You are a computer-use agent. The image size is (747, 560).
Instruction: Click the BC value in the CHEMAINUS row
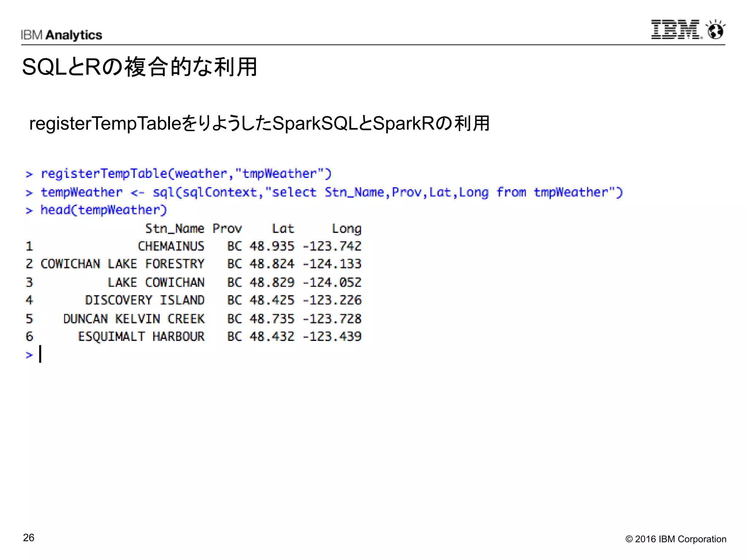pos(235,246)
